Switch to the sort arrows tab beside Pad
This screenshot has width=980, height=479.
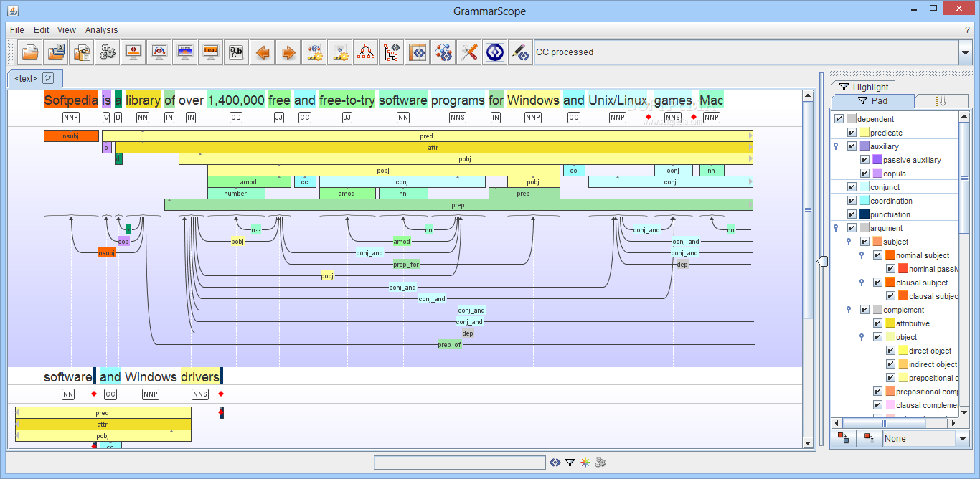point(942,101)
